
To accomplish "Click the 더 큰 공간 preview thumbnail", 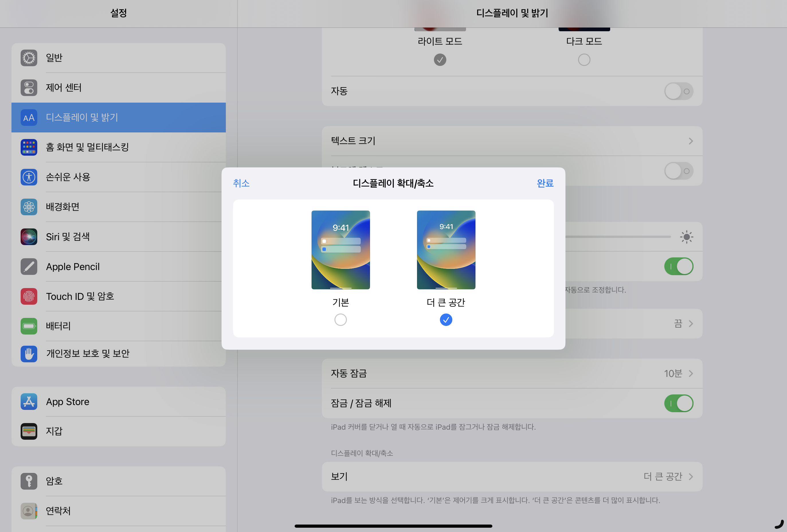I will click(x=446, y=250).
